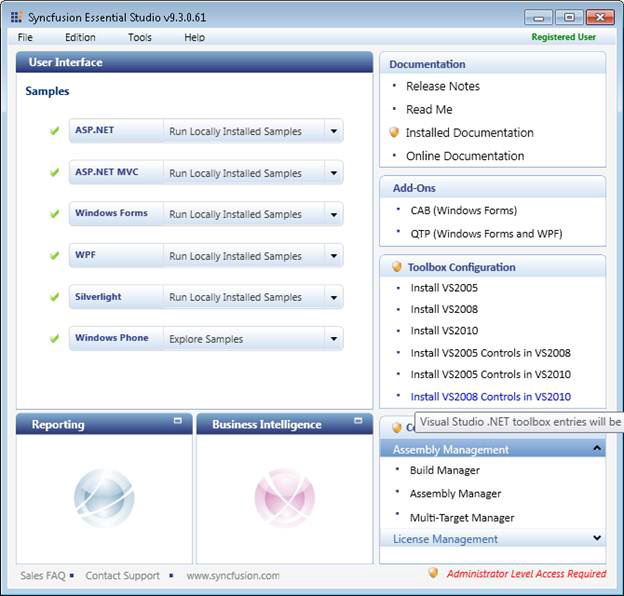The image size is (624, 596).
Task: Click Run Locally Installed Samples for ASP.NET
Action: click(x=235, y=131)
